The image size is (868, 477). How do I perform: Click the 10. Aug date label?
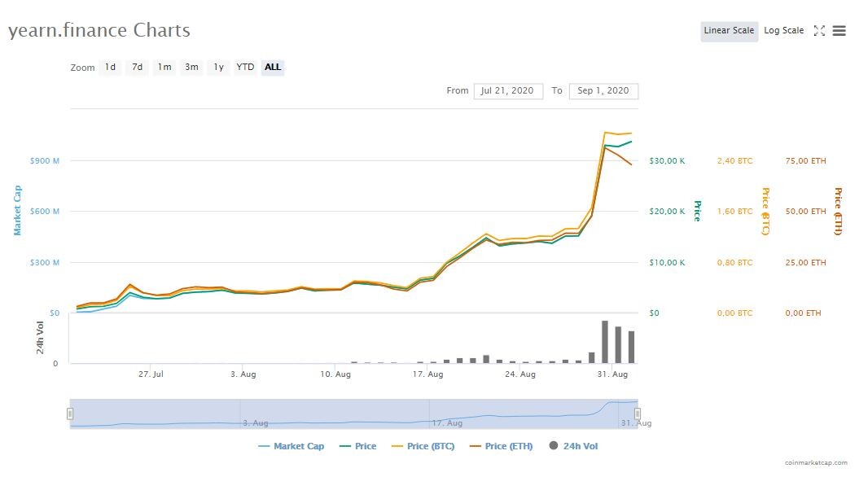tap(335, 374)
